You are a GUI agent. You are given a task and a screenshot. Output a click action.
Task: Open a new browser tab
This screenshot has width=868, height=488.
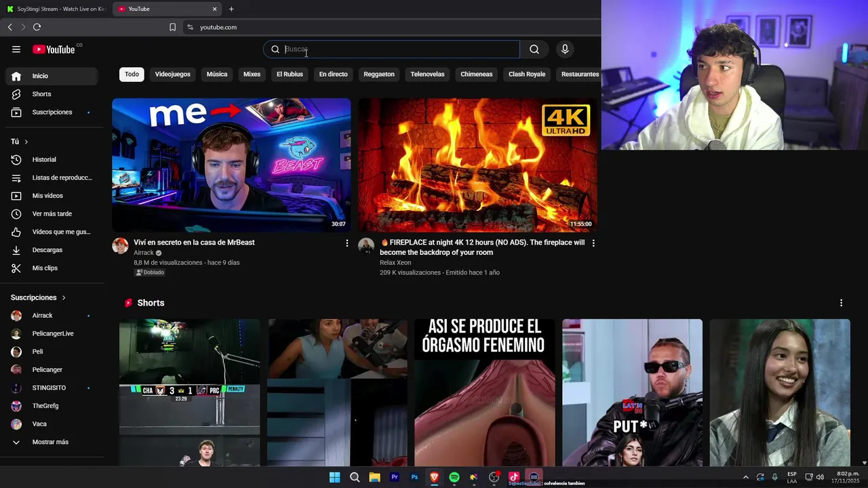tap(231, 9)
